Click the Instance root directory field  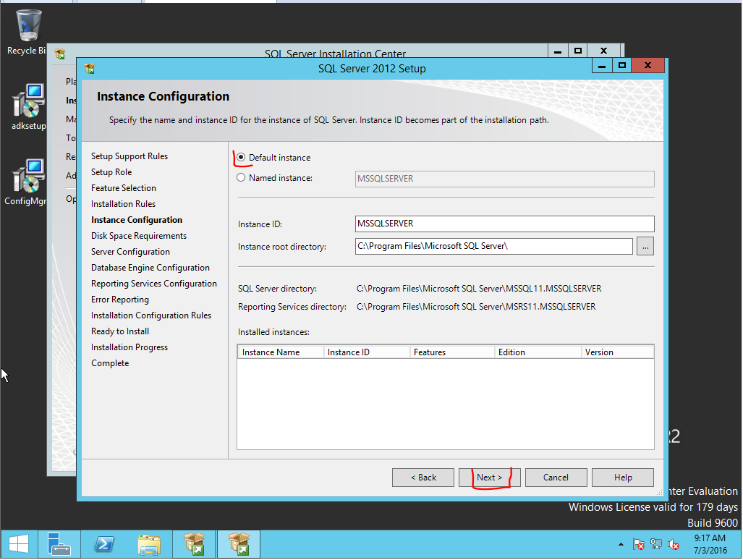(x=493, y=246)
